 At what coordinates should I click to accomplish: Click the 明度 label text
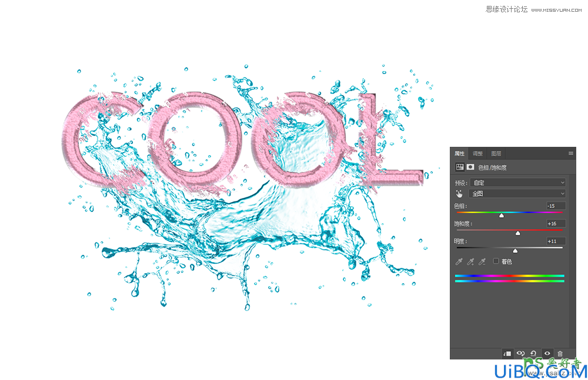460,241
